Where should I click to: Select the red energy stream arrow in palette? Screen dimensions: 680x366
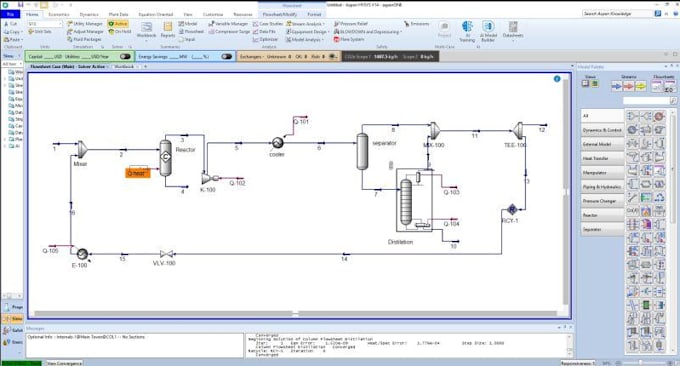click(628, 86)
